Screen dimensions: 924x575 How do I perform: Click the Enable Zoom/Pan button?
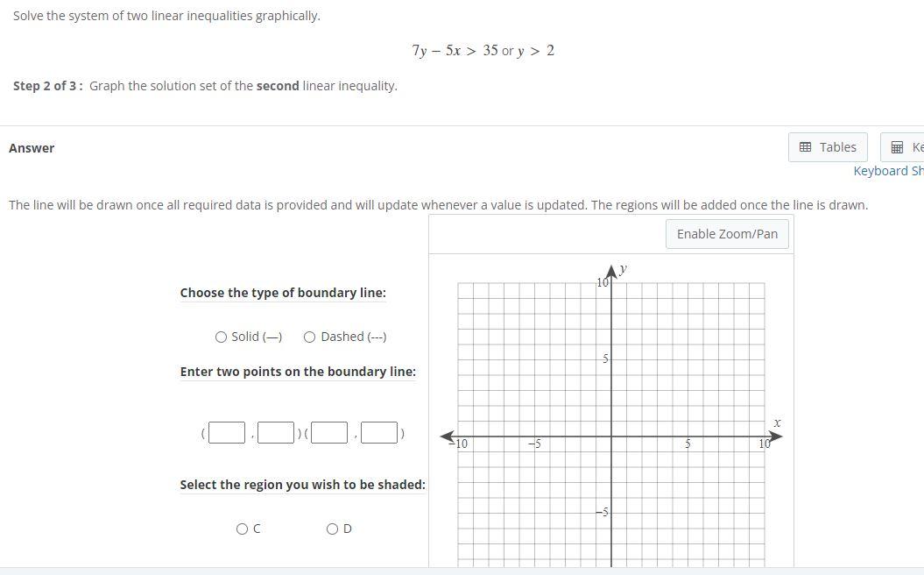click(726, 233)
